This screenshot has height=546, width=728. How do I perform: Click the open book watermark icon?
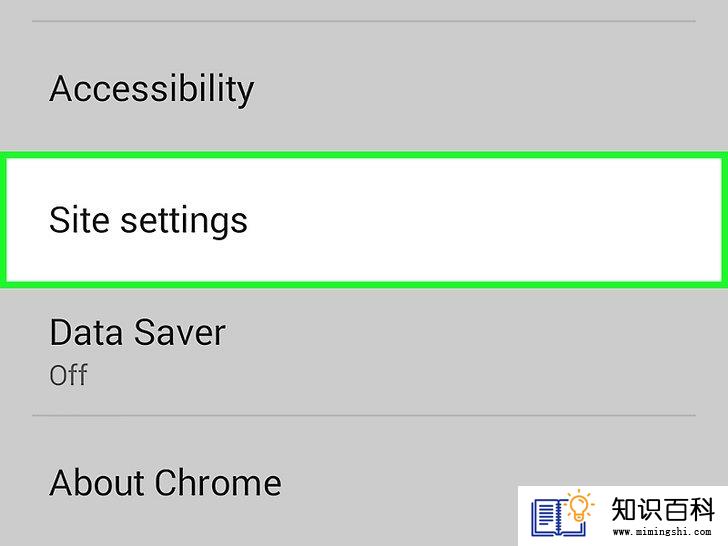(x=557, y=517)
